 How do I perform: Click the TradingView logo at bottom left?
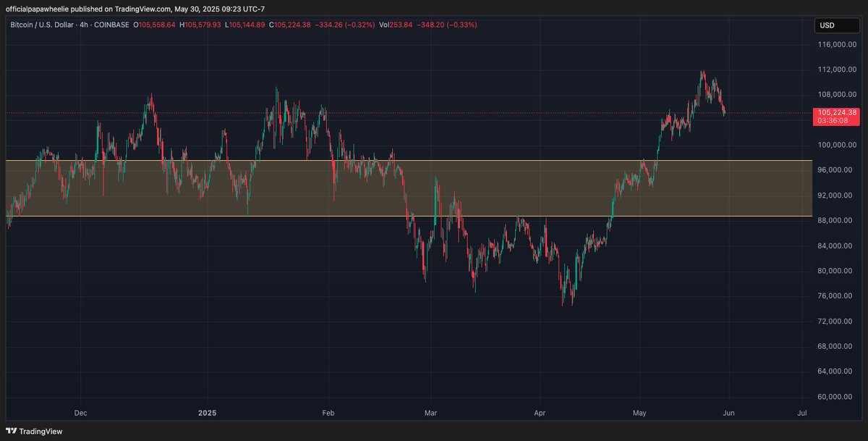tap(35, 431)
